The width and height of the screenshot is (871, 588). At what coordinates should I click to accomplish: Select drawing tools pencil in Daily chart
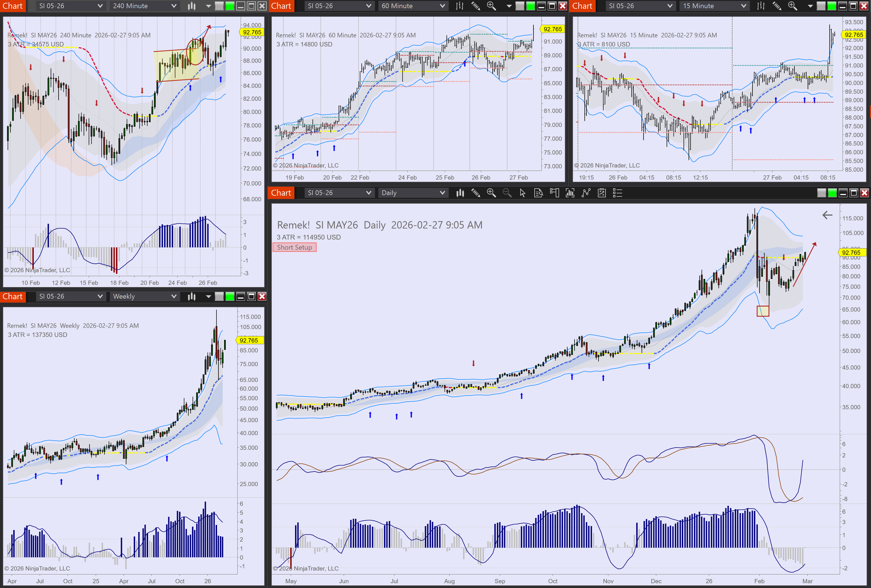pyautogui.click(x=476, y=193)
